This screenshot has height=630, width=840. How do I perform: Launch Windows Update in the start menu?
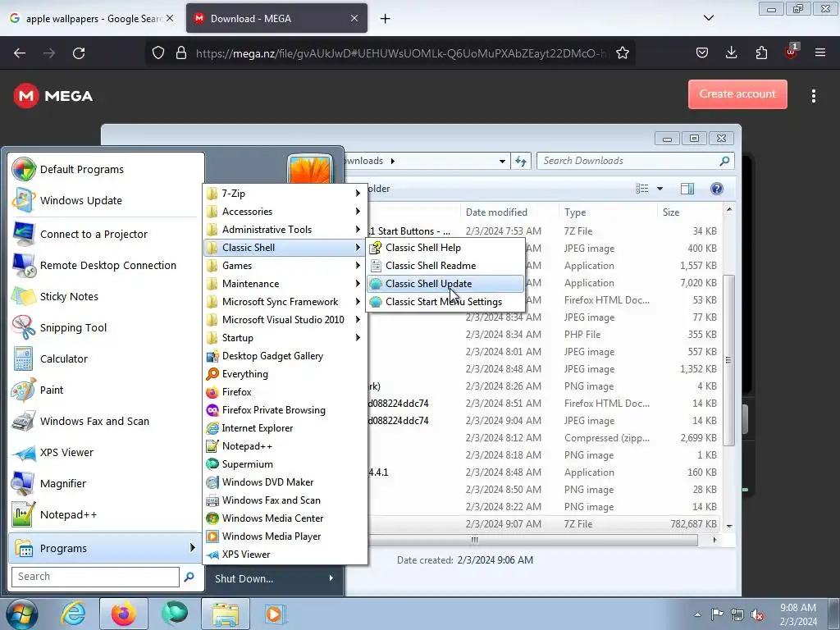pyautogui.click(x=106, y=200)
